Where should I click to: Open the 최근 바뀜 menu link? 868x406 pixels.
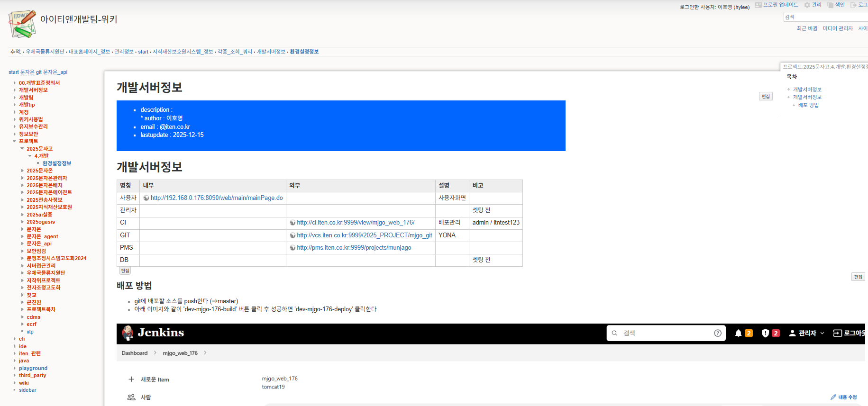pos(807,28)
